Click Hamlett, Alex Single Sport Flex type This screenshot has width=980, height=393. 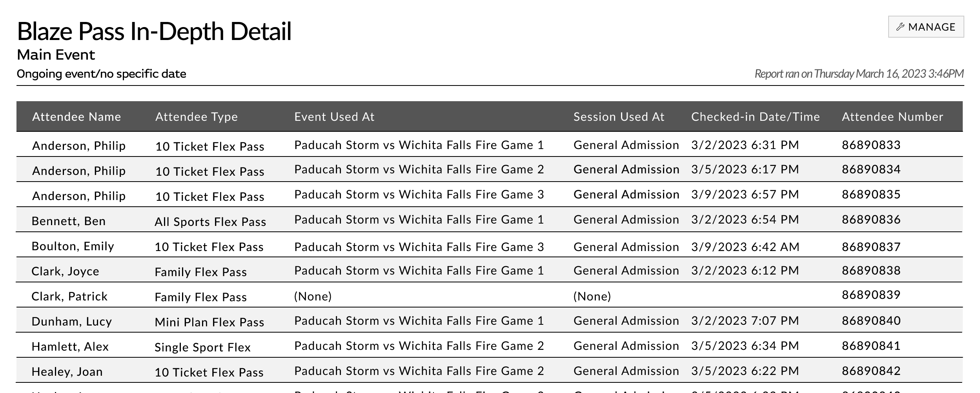coord(202,347)
